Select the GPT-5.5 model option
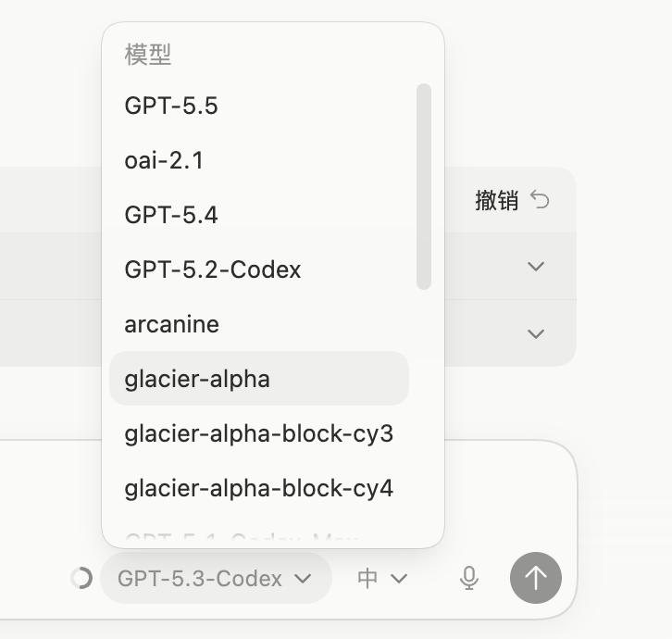 (x=259, y=105)
